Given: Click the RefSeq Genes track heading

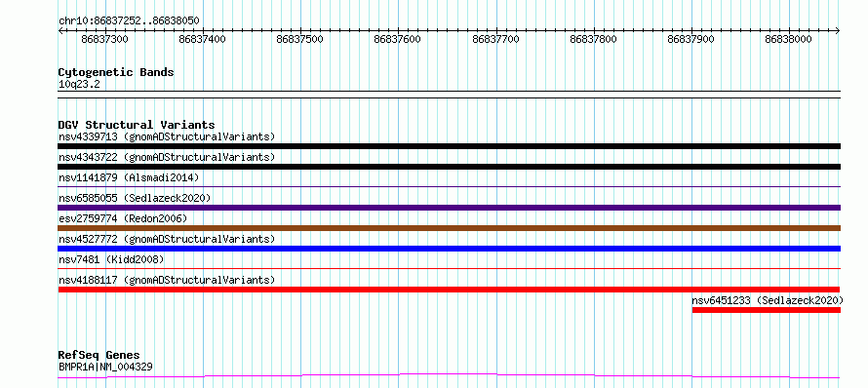Looking at the screenshot, I should [x=99, y=356].
